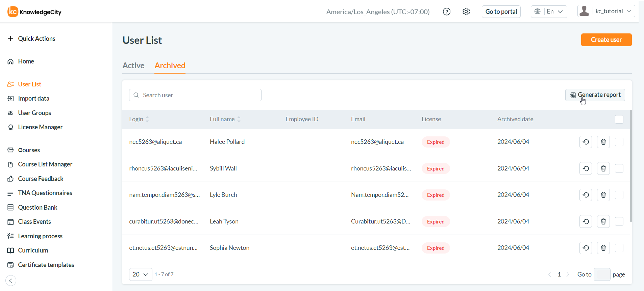Screen dimensions: 644x291
Task: Restore archived user Lyle Burch
Action: coord(586,195)
